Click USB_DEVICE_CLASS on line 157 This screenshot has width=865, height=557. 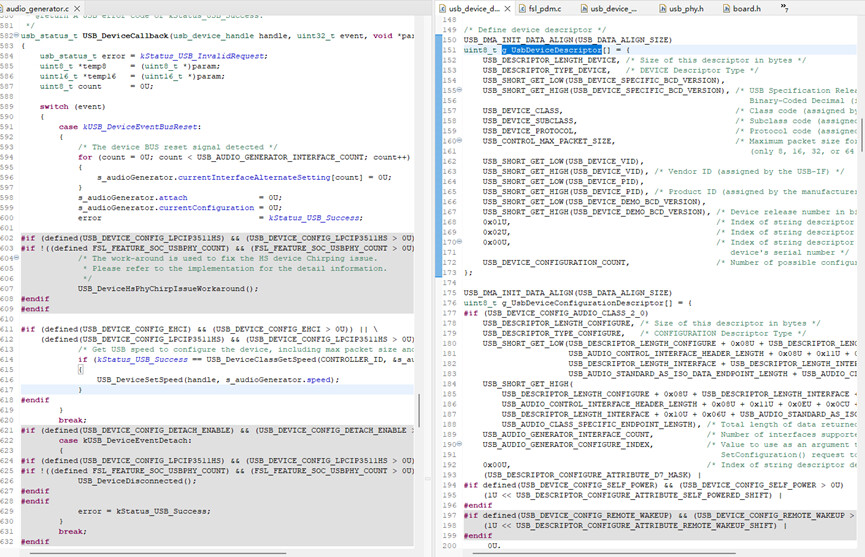[521, 110]
